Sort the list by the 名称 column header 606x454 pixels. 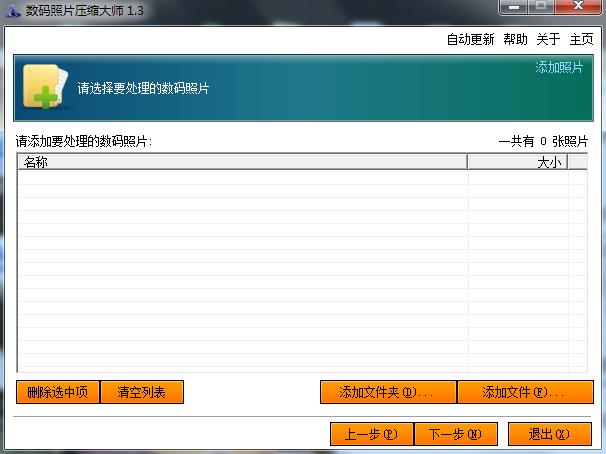pos(242,162)
